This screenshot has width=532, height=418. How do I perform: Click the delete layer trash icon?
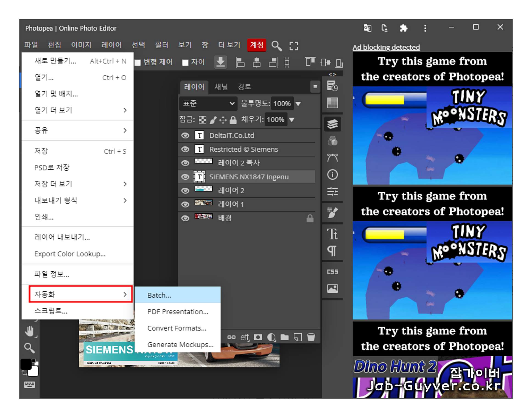click(311, 337)
